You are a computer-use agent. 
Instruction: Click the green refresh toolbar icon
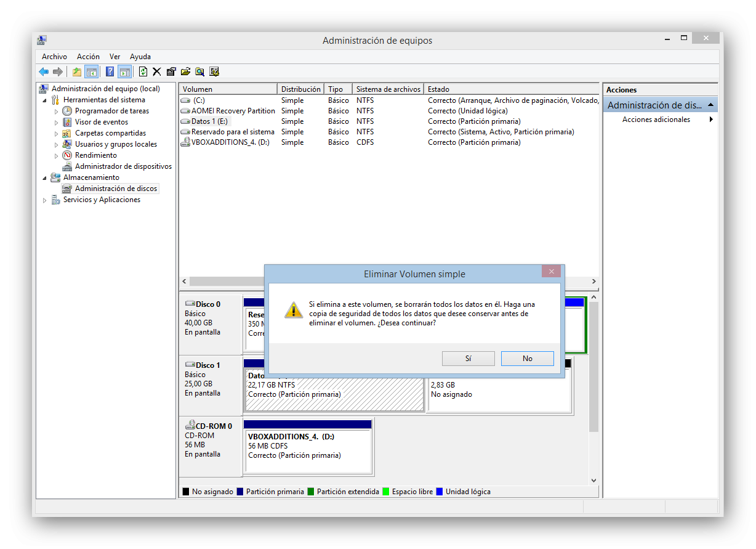(x=143, y=71)
